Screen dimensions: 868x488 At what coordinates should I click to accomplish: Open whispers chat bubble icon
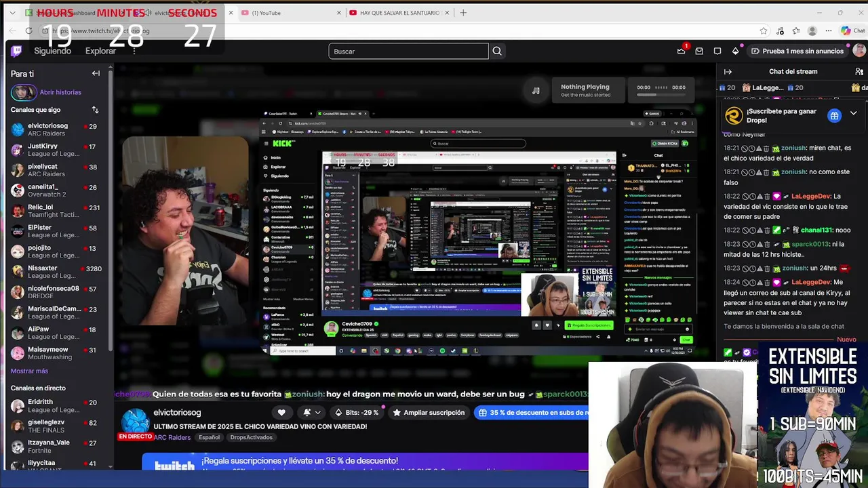coord(717,51)
